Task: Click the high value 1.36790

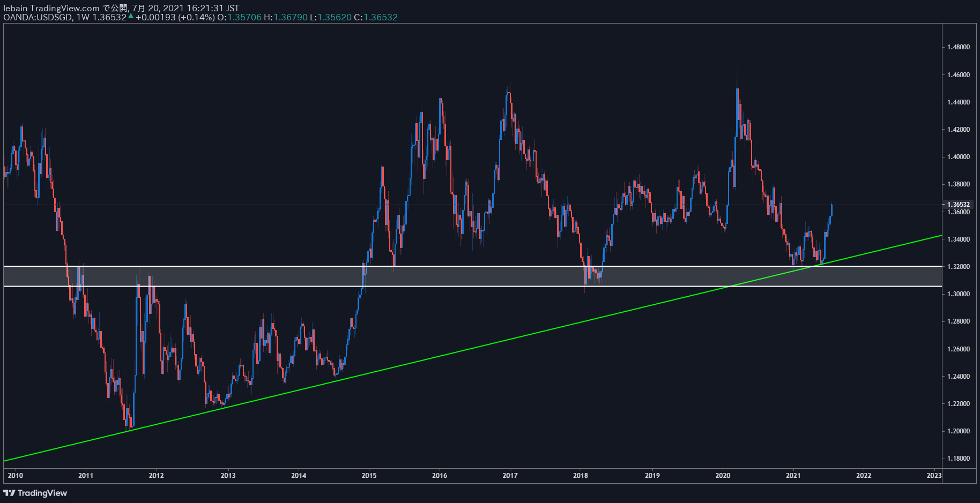Action: click(291, 17)
